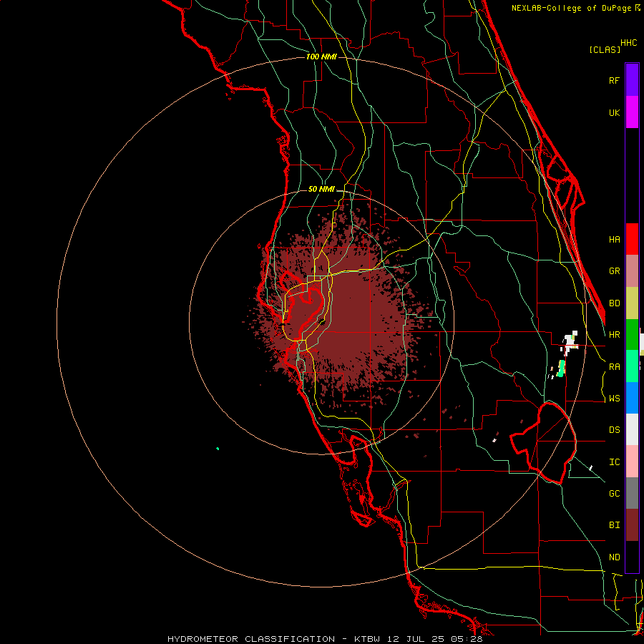The height and width of the screenshot is (644, 644).
Task: Click the brown BI legend color swatch
Action: click(632, 525)
